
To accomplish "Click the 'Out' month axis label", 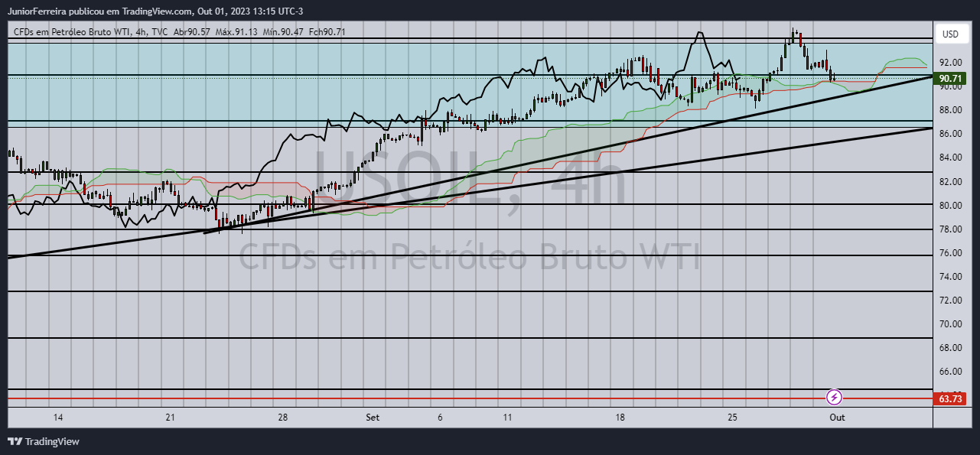I will [838, 418].
